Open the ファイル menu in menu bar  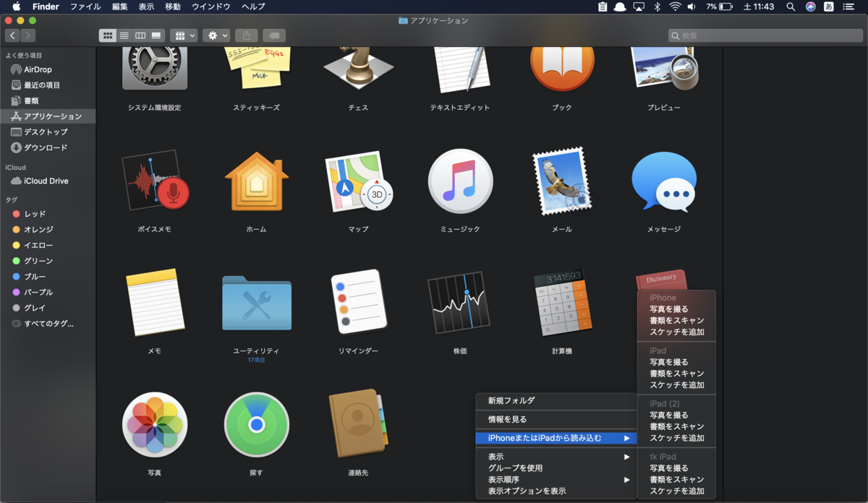[x=85, y=7]
